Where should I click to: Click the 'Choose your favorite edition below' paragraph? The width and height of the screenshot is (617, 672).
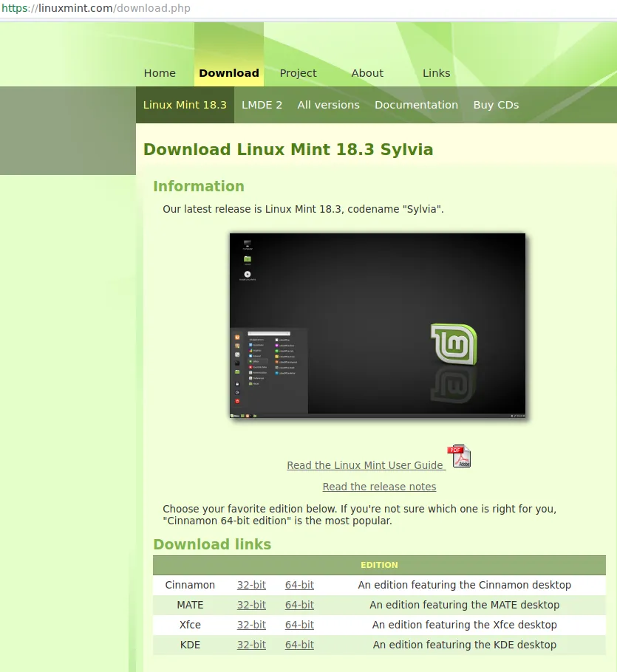point(359,515)
